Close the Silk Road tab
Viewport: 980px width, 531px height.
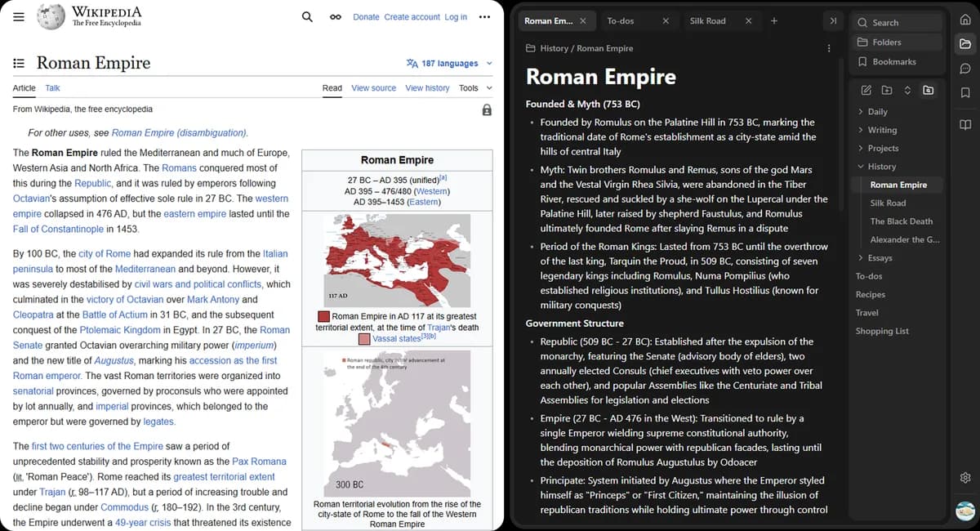pos(748,21)
